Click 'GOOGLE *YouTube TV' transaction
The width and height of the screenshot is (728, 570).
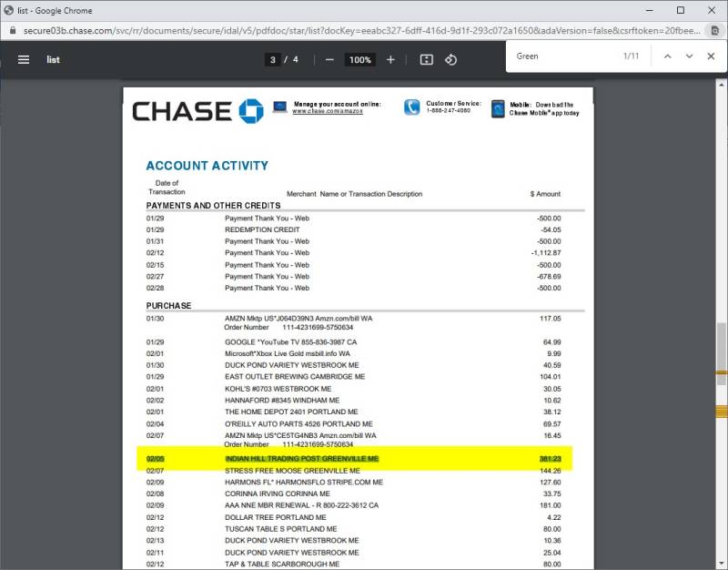tap(291, 341)
